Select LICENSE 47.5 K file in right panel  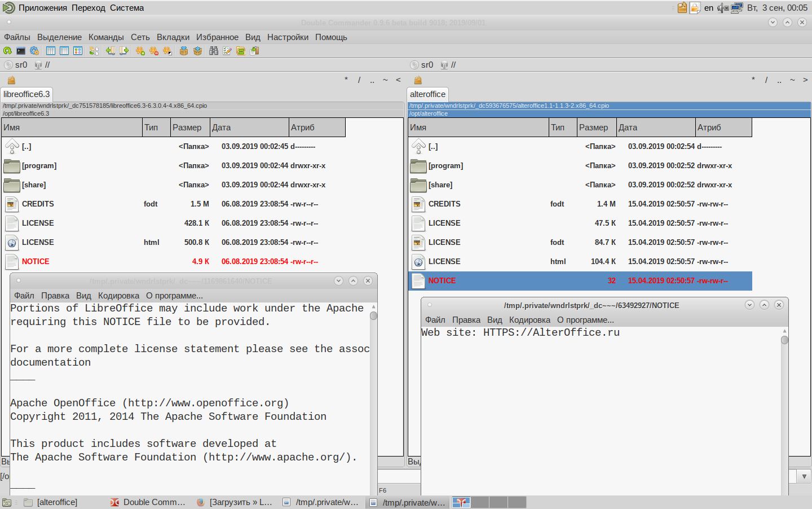580,223
